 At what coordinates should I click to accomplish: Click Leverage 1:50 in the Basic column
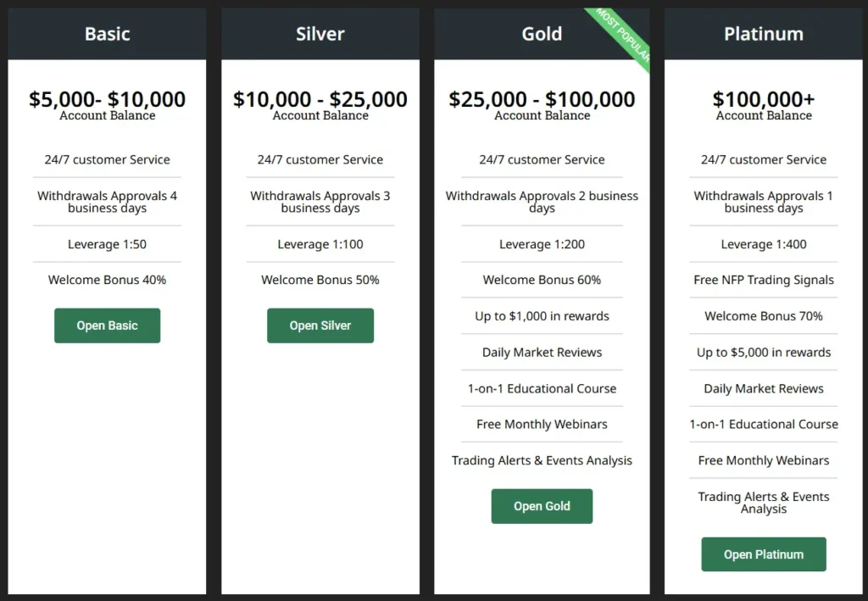107,244
